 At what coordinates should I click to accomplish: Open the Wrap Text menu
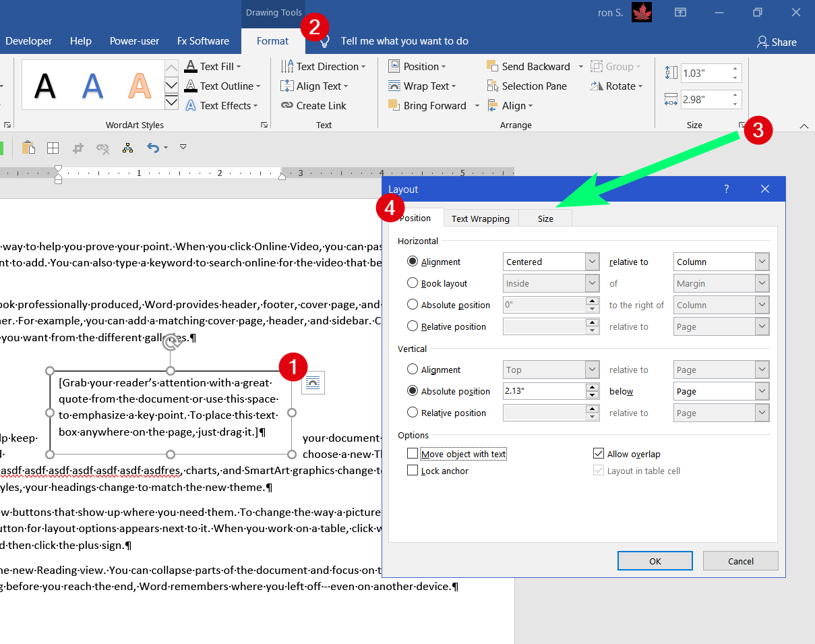pos(421,86)
